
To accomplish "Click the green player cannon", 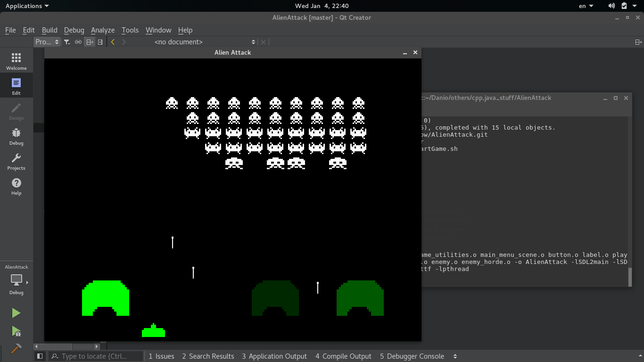I will [x=153, y=330].
